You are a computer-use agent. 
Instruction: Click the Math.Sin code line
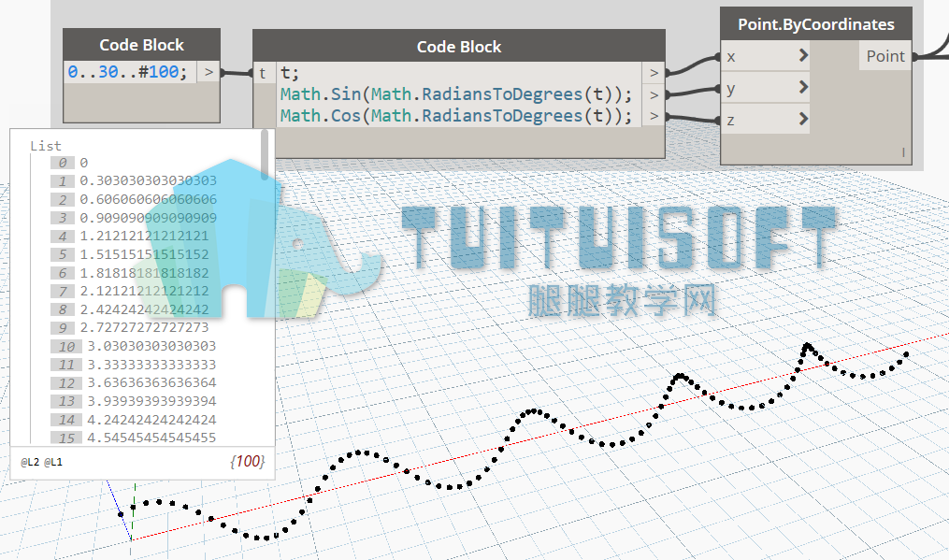[x=455, y=94]
